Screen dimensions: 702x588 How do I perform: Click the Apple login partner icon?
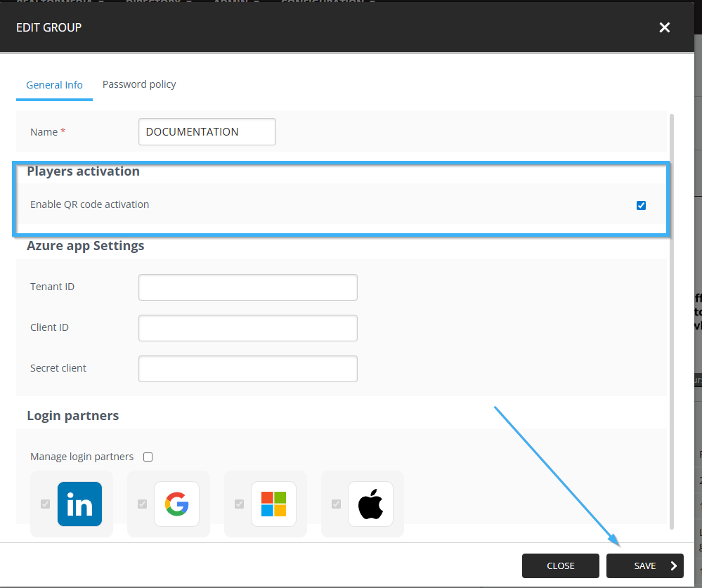[370, 504]
